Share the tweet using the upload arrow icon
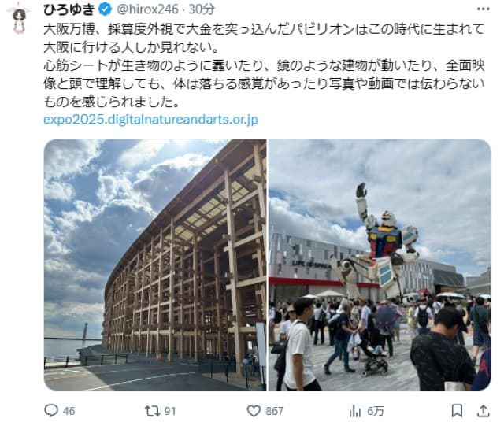 [x=483, y=410]
